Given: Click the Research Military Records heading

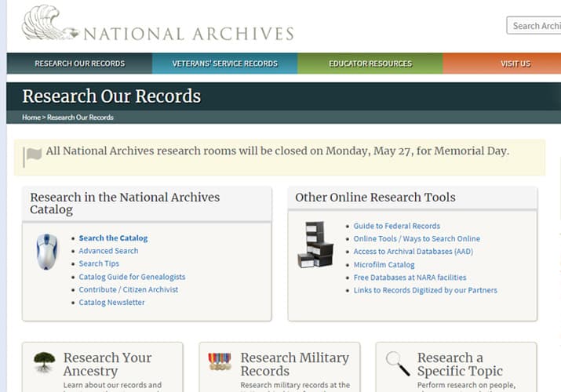Looking at the screenshot, I should pyautogui.click(x=295, y=364).
